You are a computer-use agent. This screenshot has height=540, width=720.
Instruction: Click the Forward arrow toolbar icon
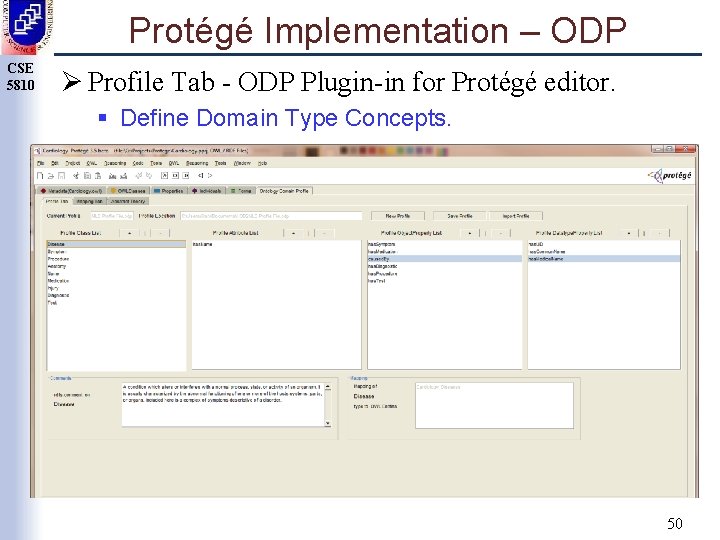click(210, 175)
